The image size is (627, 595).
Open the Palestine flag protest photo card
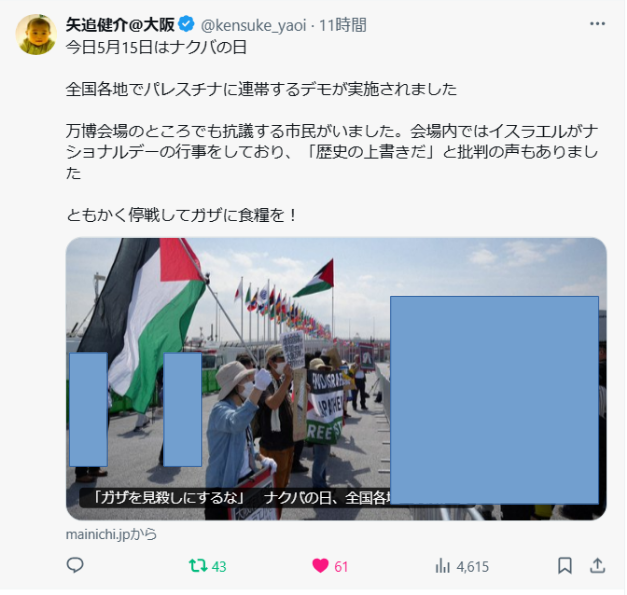[336, 379]
